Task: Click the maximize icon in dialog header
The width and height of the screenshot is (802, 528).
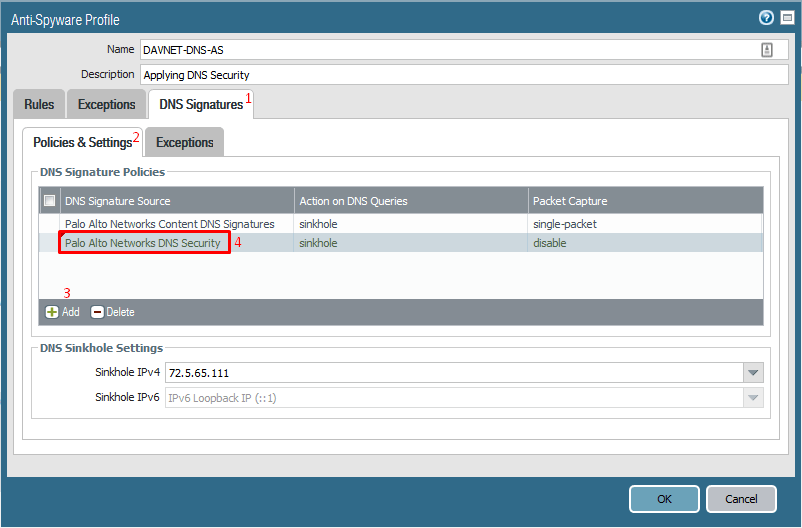Action: point(785,18)
